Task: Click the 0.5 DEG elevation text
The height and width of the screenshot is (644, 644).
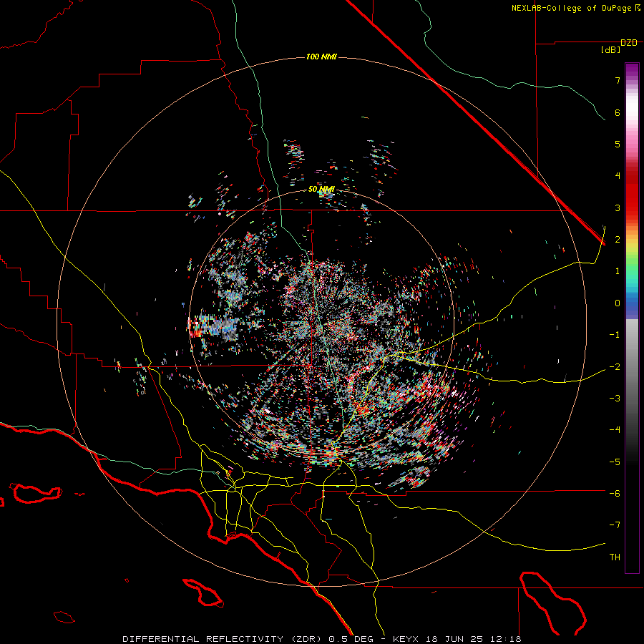Action: [351, 639]
